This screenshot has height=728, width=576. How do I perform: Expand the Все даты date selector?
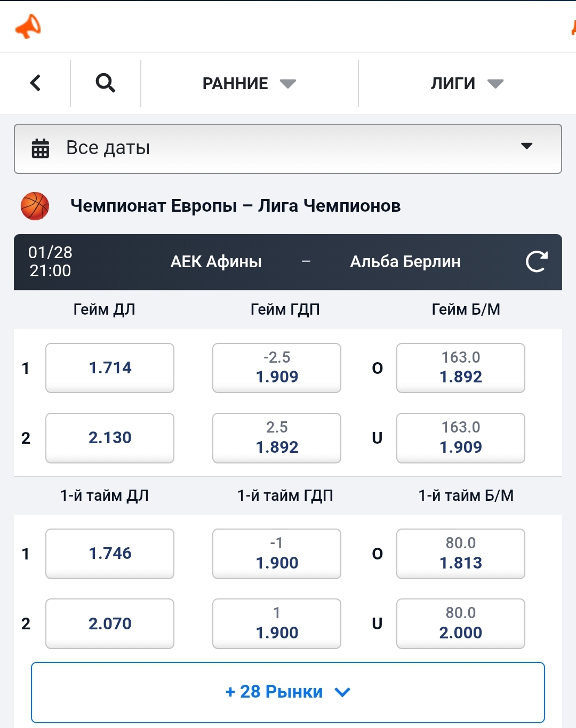pyautogui.click(x=288, y=148)
